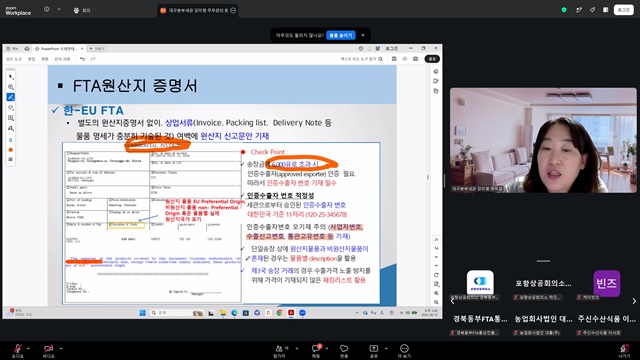
Task: Click the Acrobat Home icon
Action: pyautogui.click(x=27, y=49)
